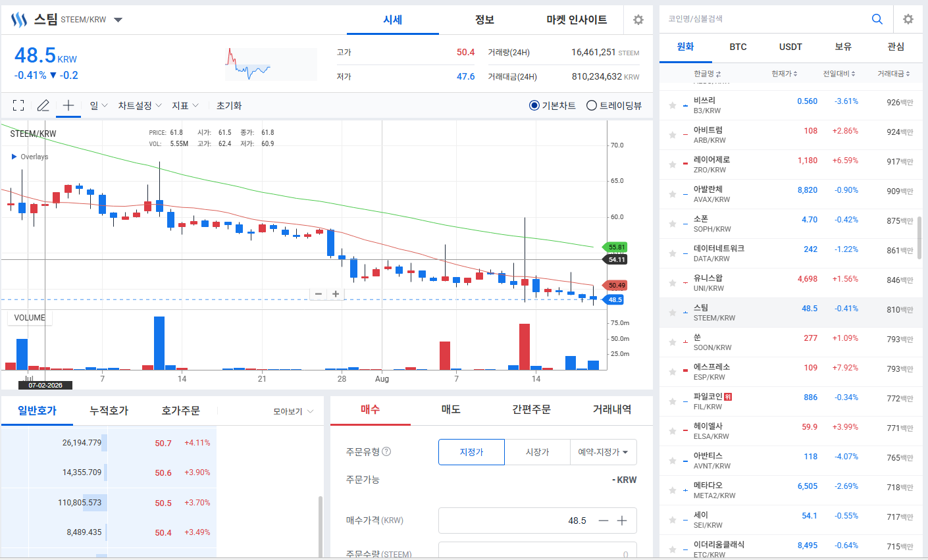Open the STEEM/KRW market dropdown
Screen dimensions: 928x560
click(x=118, y=20)
